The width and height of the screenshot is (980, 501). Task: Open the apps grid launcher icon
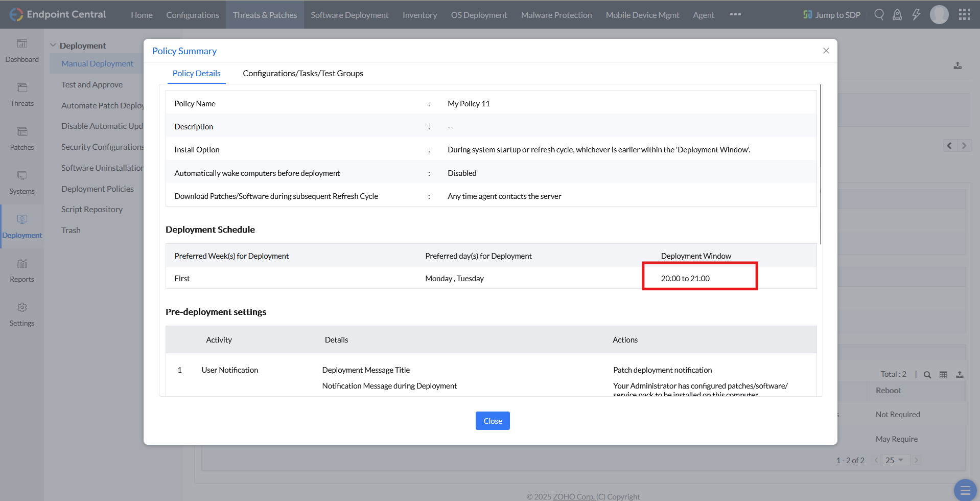point(964,14)
